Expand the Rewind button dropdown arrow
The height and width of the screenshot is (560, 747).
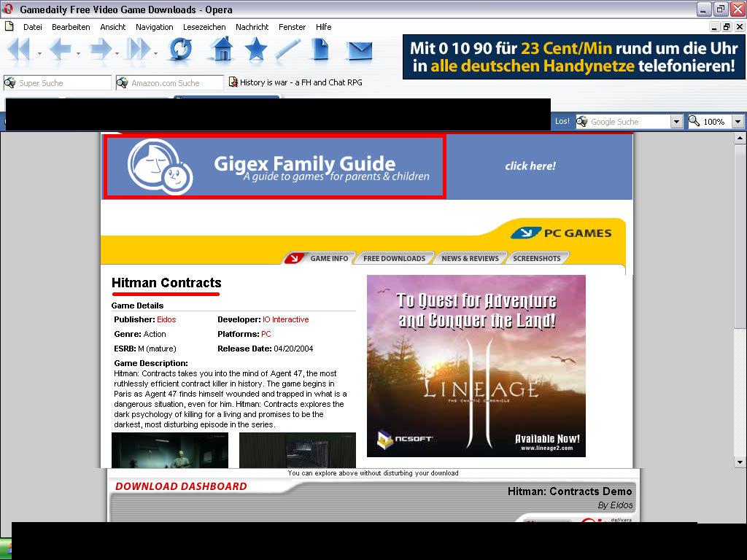[x=39, y=53]
